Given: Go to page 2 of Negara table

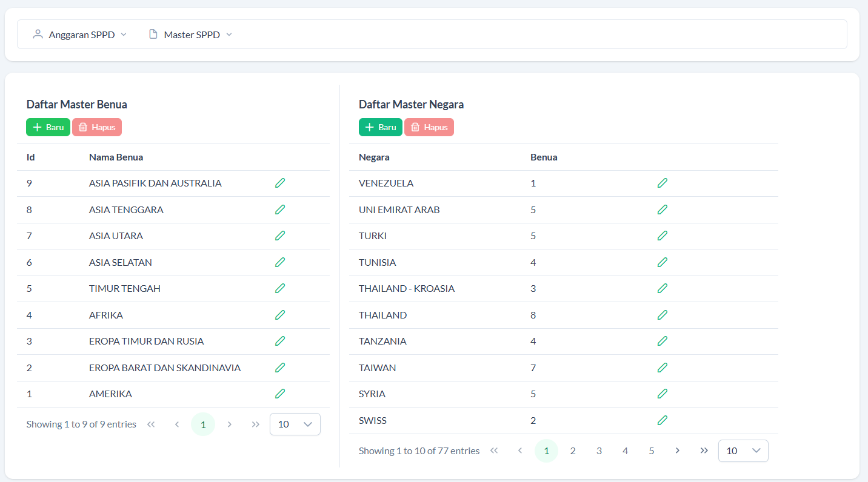Looking at the screenshot, I should click(573, 451).
